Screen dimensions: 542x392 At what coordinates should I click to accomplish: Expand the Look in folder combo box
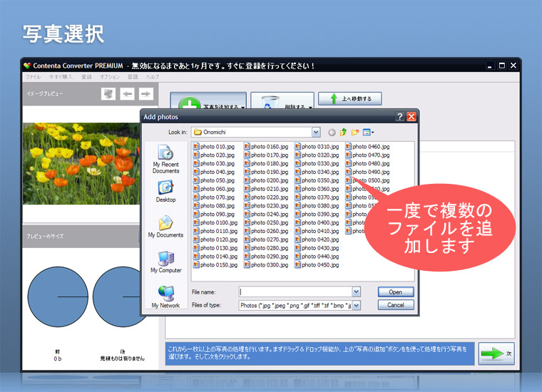316,133
